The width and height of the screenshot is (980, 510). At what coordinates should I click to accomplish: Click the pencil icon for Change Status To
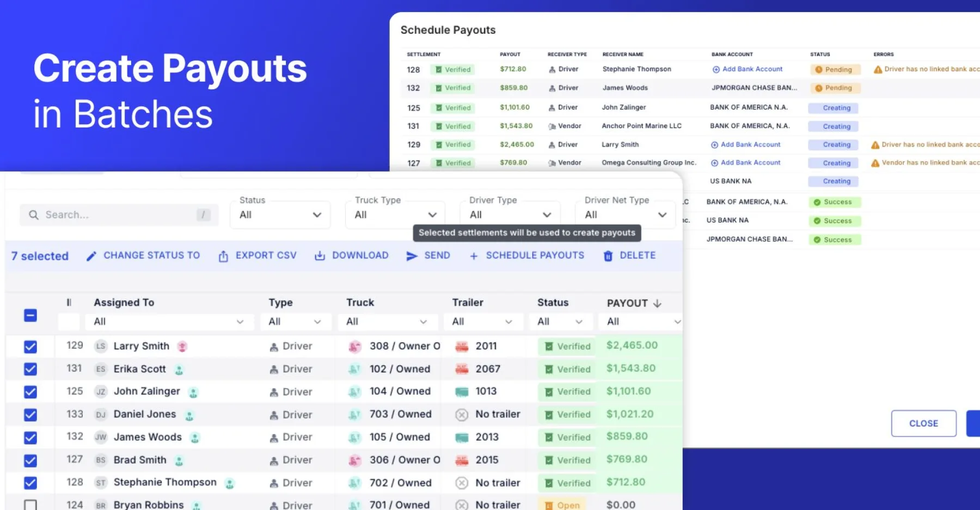click(x=91, y=256)
